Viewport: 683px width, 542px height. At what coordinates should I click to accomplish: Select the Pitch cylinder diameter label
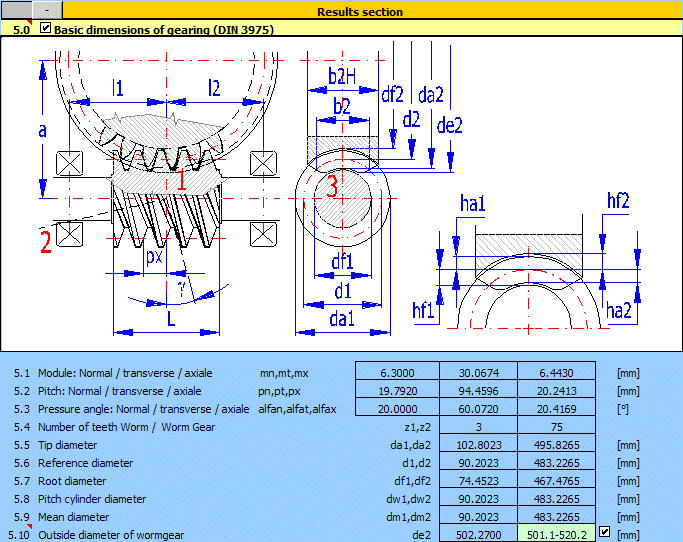[x=91, y=499]
